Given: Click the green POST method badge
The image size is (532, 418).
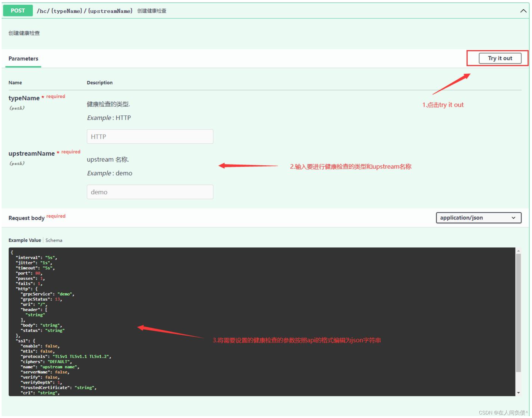Looking at the screenshot, I should pyautogui.click(x=18, y=11).
